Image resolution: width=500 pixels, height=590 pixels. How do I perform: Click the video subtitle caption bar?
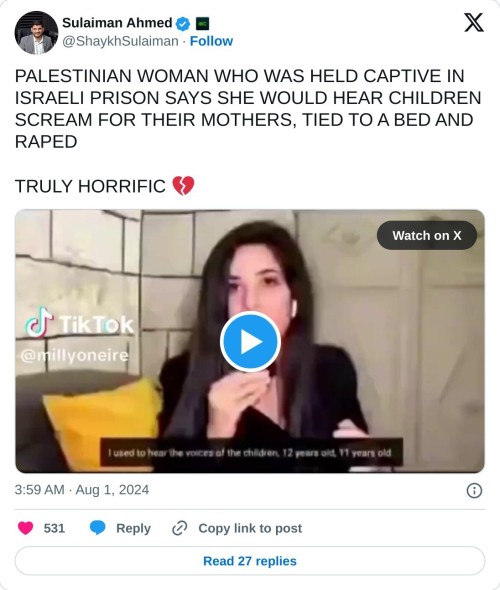tap(251, 452)
